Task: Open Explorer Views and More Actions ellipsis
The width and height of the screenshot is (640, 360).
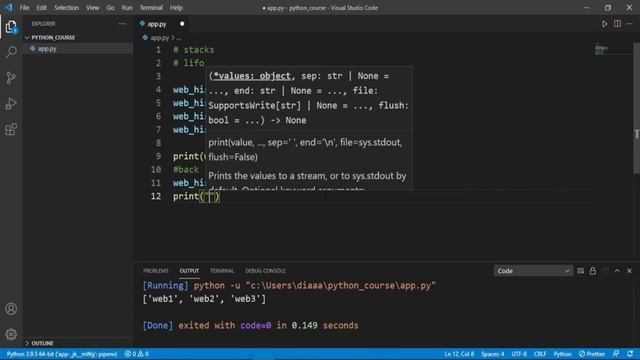Action: point(122,24)
